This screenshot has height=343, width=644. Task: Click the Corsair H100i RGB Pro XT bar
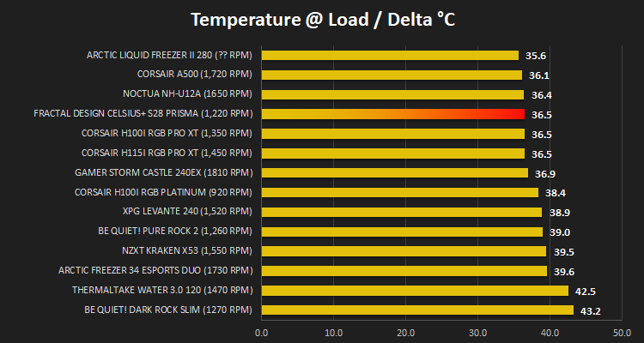pyautogui.click(x=393, y=134)
